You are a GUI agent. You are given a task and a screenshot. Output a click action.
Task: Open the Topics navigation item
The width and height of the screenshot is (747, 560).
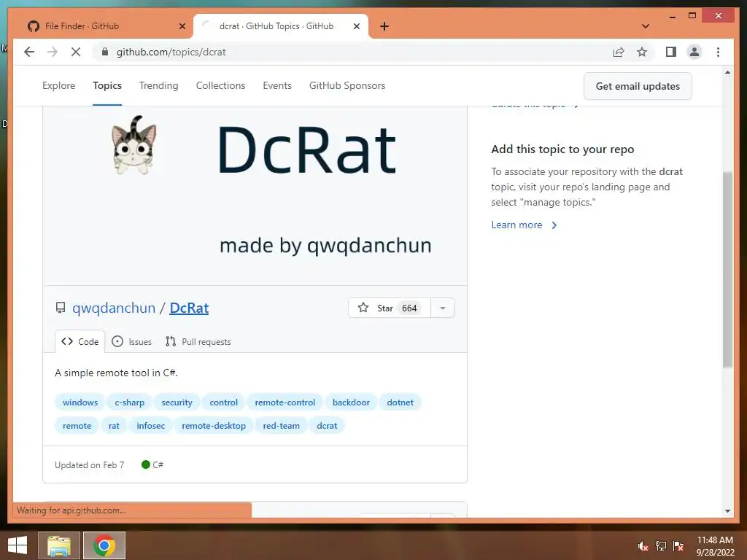[x=107, y=86]
